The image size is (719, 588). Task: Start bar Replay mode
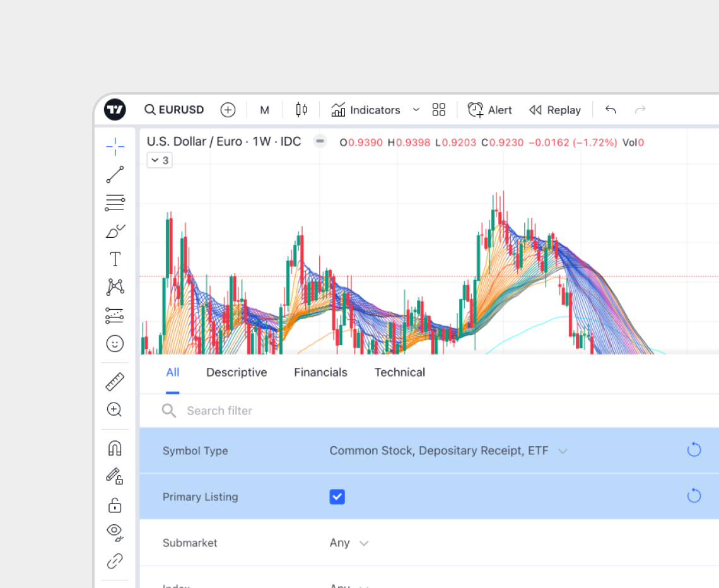554,110
